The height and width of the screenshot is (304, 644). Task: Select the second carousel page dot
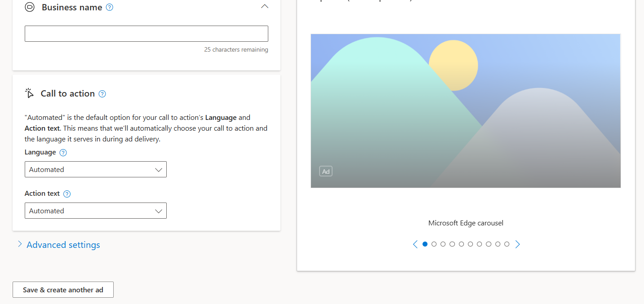[x=434, y=244]
